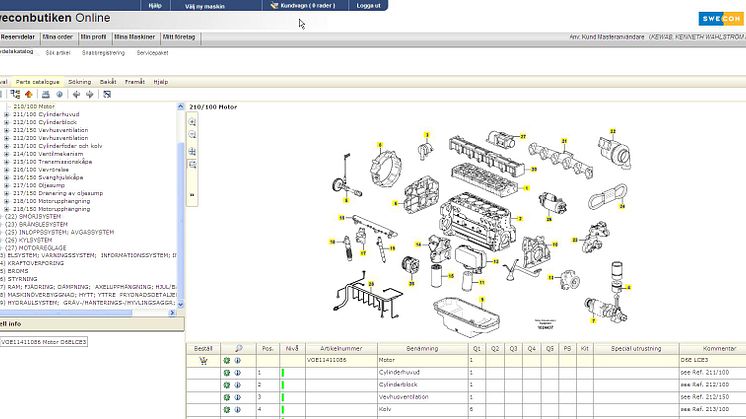
Task: Click the orange home arrow icon
Action: (29, 95)
